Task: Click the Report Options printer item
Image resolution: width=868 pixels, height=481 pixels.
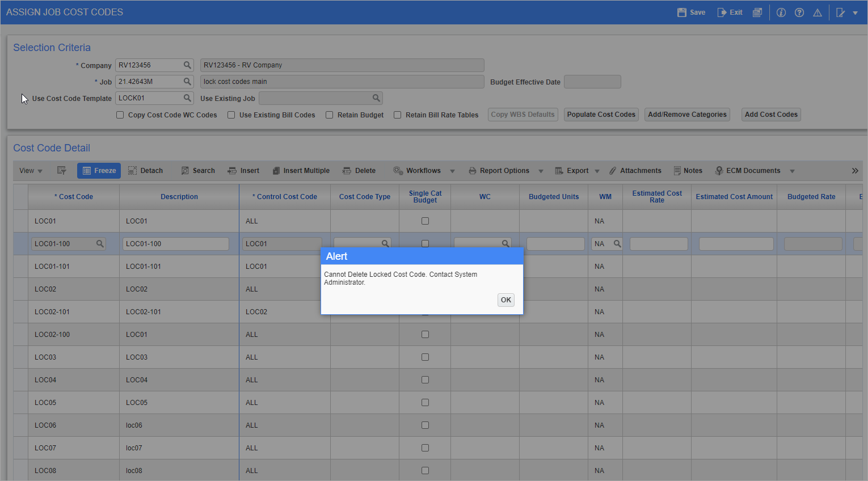Action: (499, 171)
